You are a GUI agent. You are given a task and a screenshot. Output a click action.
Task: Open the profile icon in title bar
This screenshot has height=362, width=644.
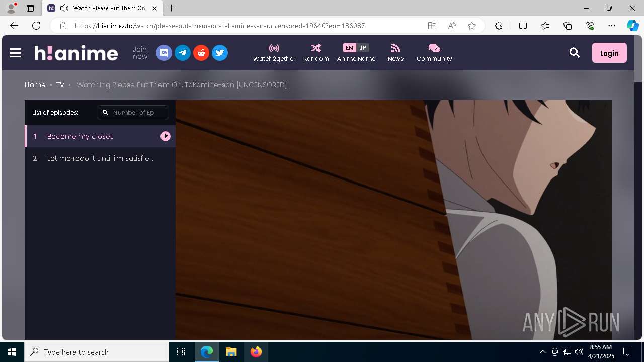(x=11, y=8)
